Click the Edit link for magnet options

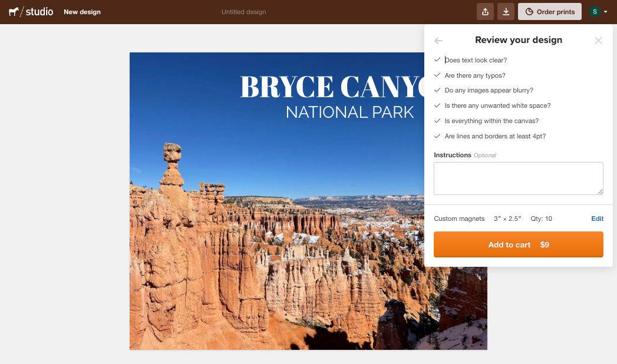(597, 219)
